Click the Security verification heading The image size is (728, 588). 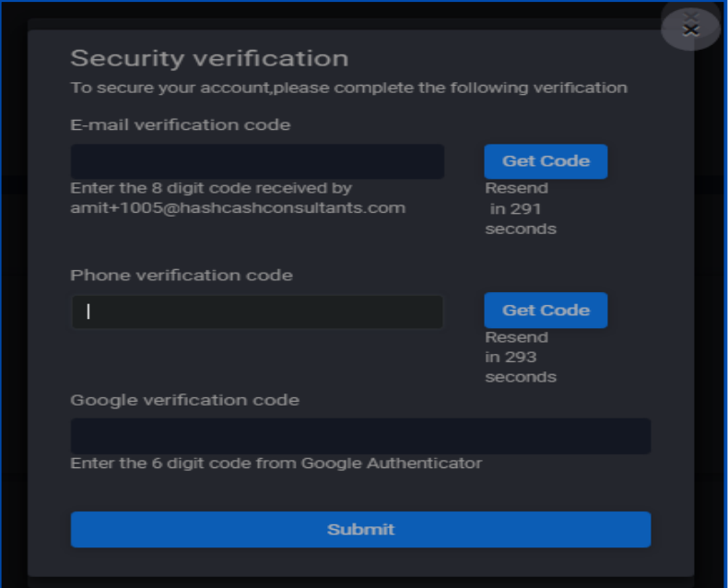coord(209,58)
